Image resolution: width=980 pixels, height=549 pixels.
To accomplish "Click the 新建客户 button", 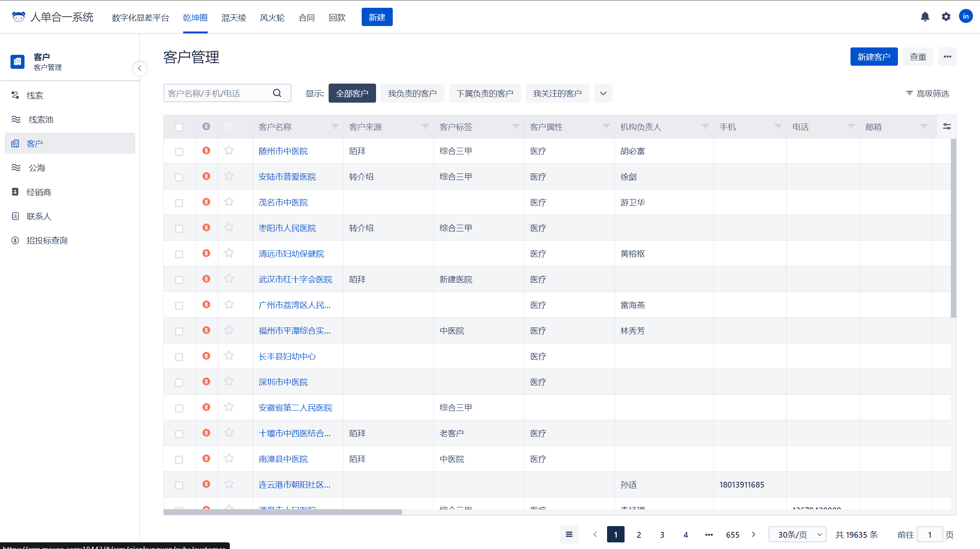I will coord(874,57).
